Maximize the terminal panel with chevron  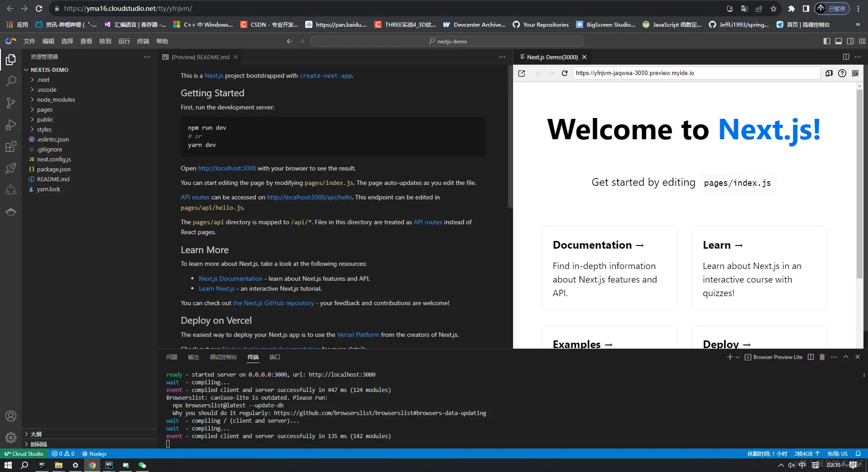pos(846,357)
